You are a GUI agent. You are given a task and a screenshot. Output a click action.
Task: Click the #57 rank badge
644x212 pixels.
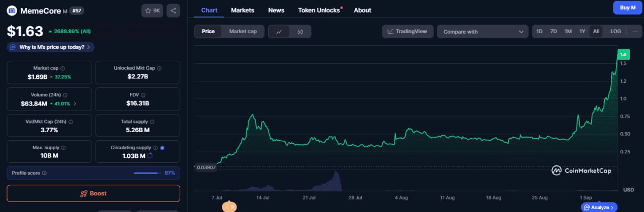point(77,11)
